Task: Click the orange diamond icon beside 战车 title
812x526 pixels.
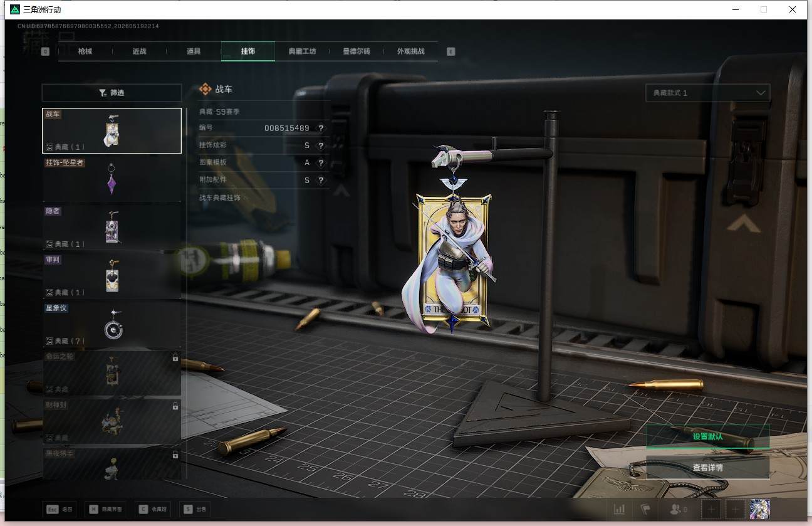Action: click(205, 89)
